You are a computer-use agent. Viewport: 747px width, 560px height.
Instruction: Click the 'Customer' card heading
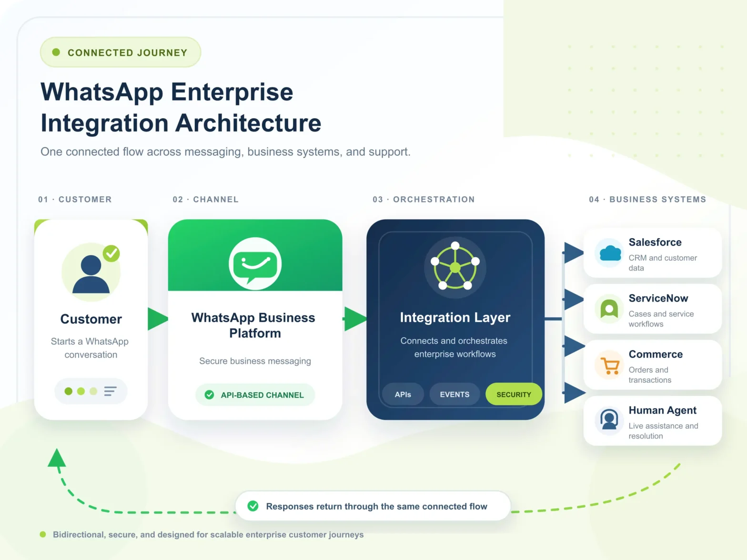coord(91,319)
